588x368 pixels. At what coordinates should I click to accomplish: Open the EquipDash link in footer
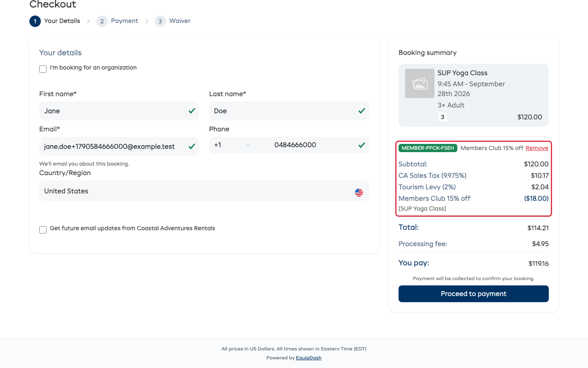tap(309, 358)
